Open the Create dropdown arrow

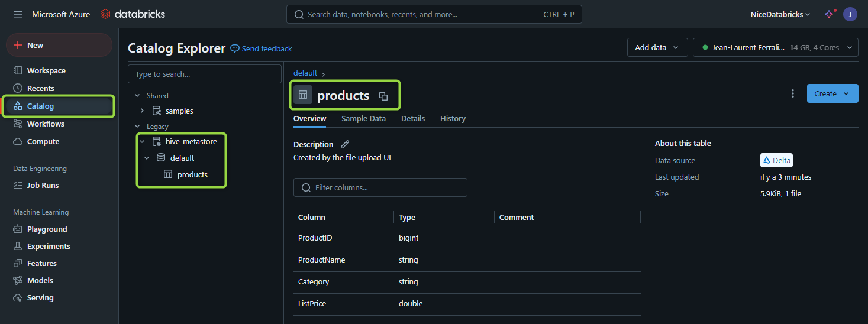[846, 93]
